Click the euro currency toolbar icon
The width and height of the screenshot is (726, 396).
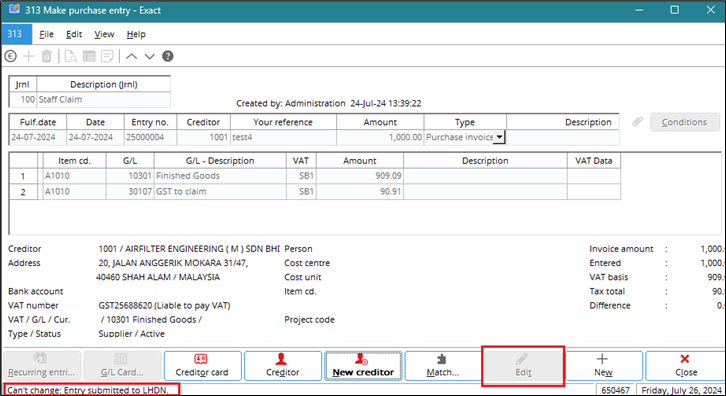tap(11, 56)
